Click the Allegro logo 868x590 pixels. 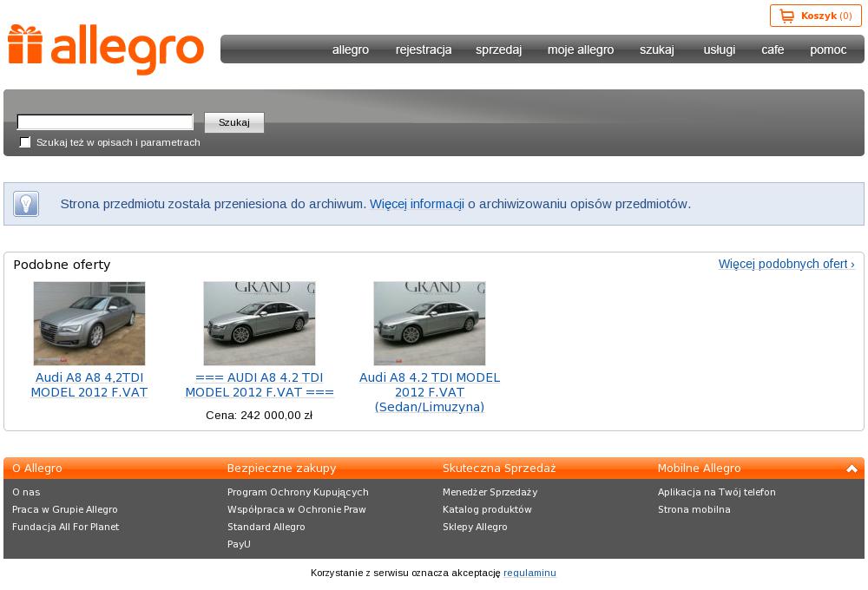pyautogui.click(x=106, y=49)
